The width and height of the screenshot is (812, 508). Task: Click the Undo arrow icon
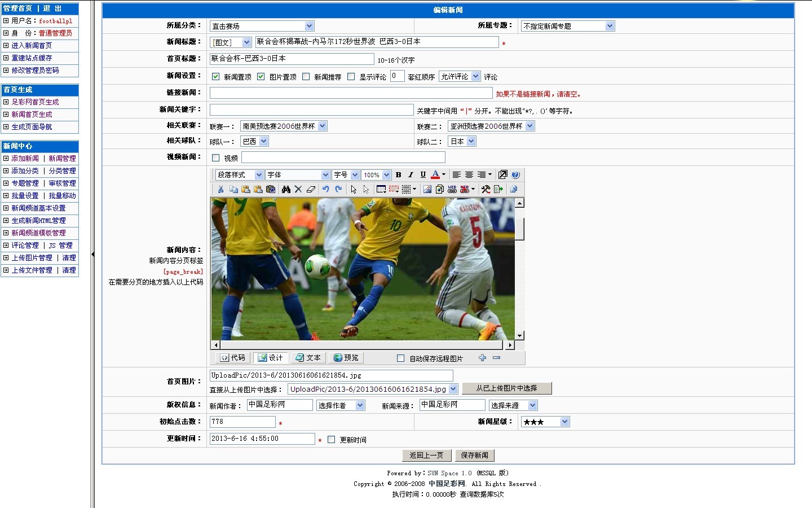[325, 190]
